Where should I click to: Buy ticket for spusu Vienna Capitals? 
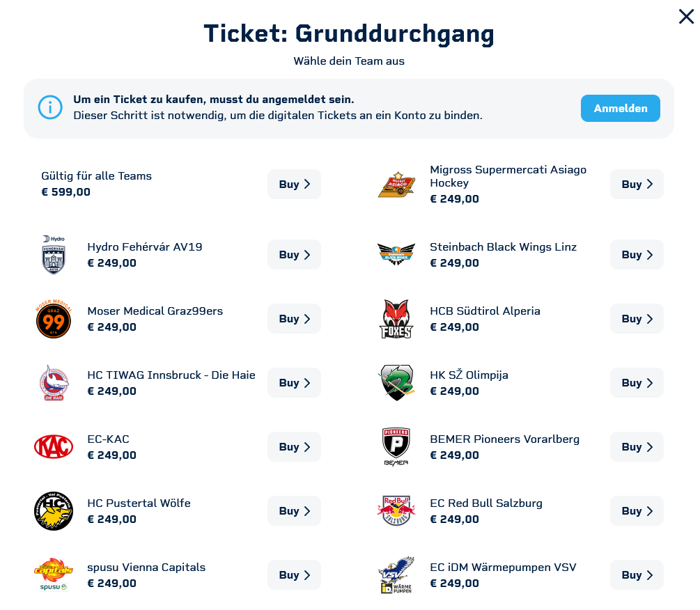(x=294, y=575)
